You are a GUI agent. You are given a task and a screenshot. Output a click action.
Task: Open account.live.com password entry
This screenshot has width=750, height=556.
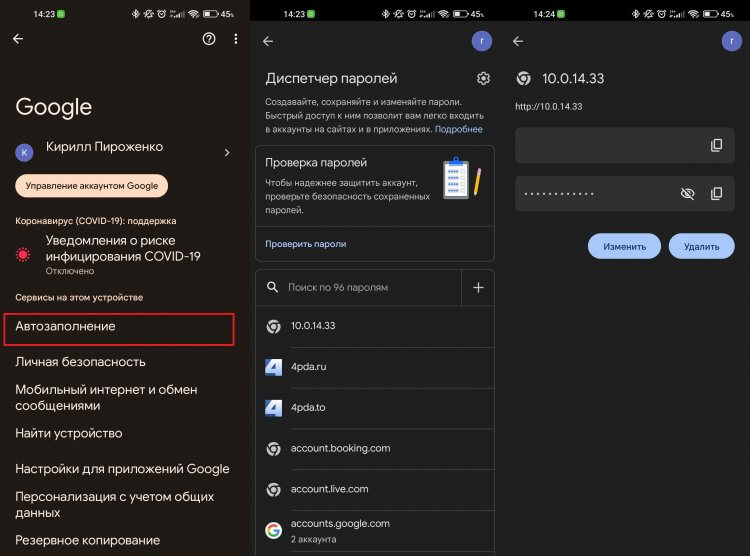(375, 489)
